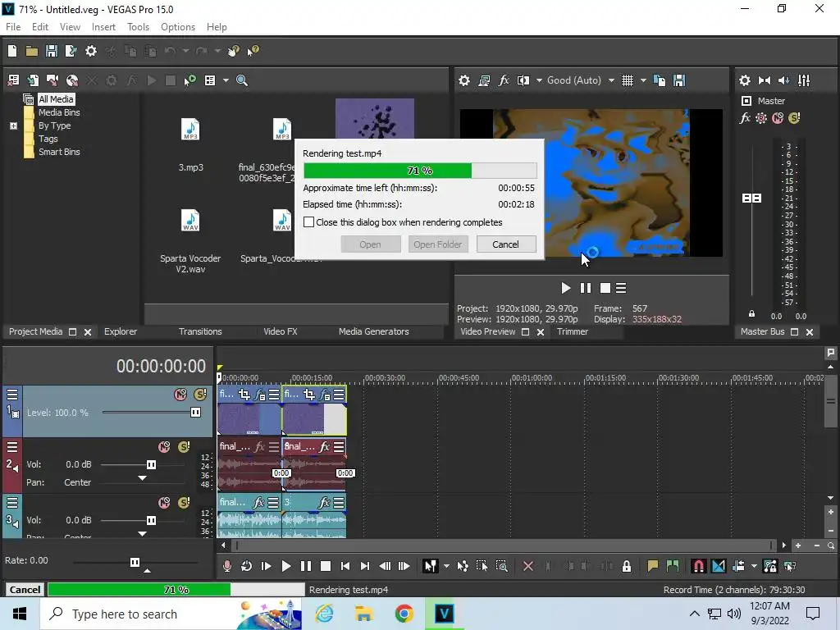Expand the By Type tree node
840x630 pixels.
pos(13,126)
